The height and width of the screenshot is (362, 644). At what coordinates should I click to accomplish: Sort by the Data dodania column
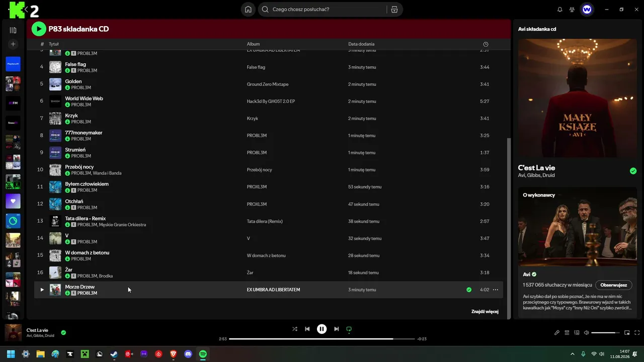tap(361, 44)
